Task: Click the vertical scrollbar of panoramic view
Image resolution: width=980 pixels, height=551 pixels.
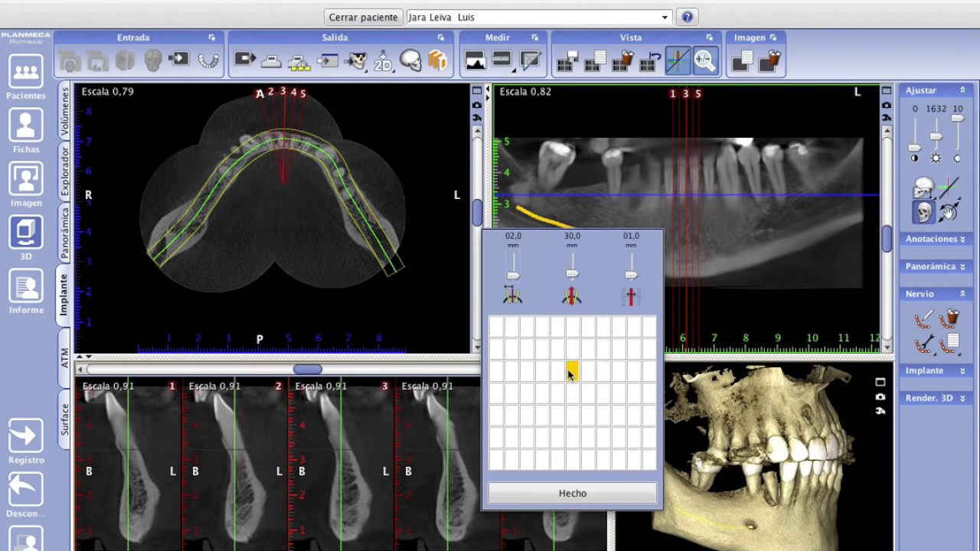Action: tap(887, 239)
